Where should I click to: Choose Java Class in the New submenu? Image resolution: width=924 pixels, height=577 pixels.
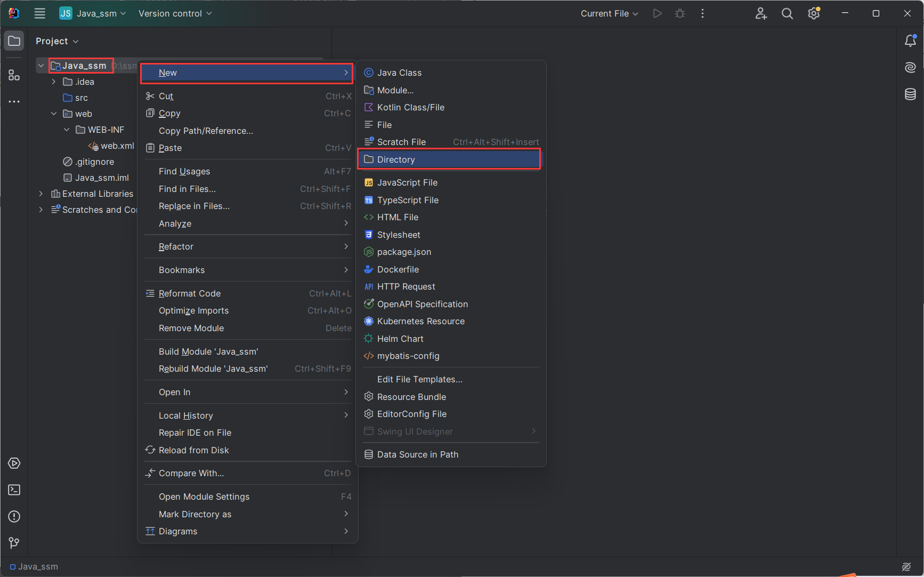click(x=399, y=73)
